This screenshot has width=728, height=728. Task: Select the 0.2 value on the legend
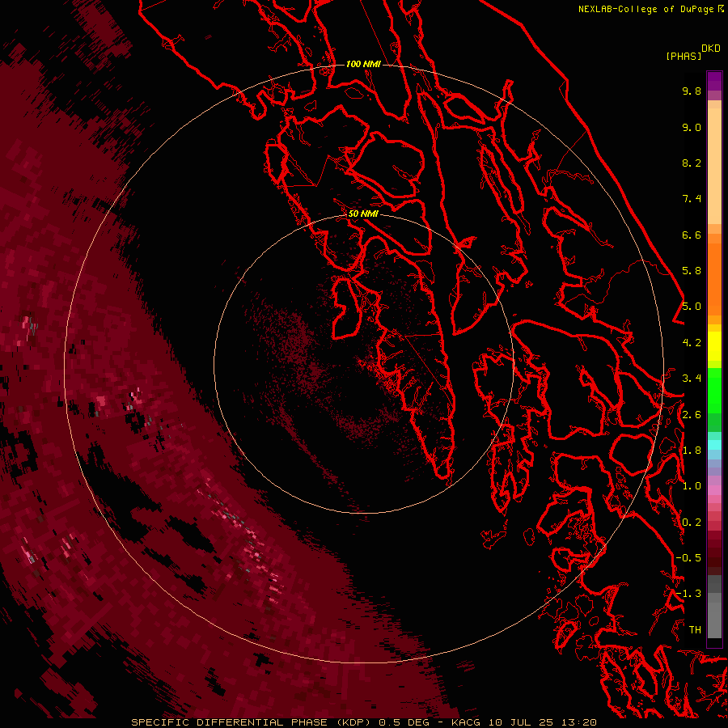click(692, 523)
